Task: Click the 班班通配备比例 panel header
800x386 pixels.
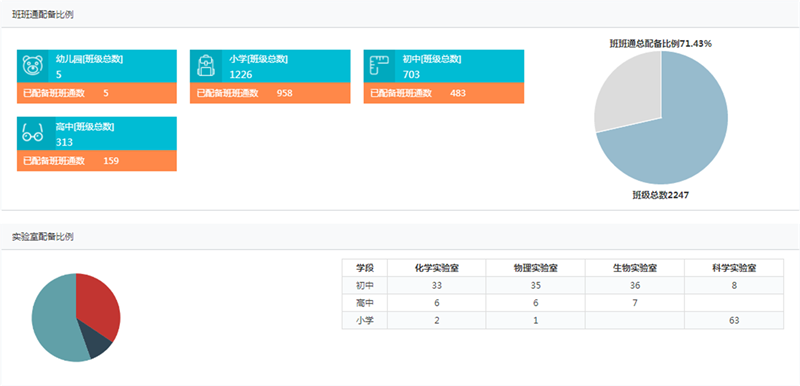Action: (x=400, y=14)
